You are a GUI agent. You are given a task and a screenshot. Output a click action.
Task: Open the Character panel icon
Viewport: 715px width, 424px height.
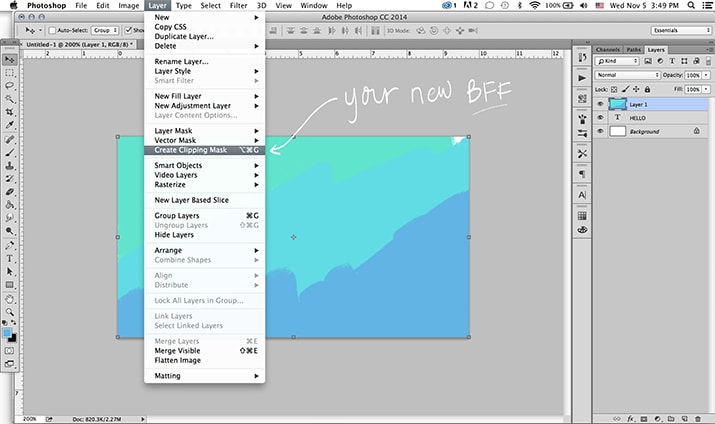(x=582, y=195)
